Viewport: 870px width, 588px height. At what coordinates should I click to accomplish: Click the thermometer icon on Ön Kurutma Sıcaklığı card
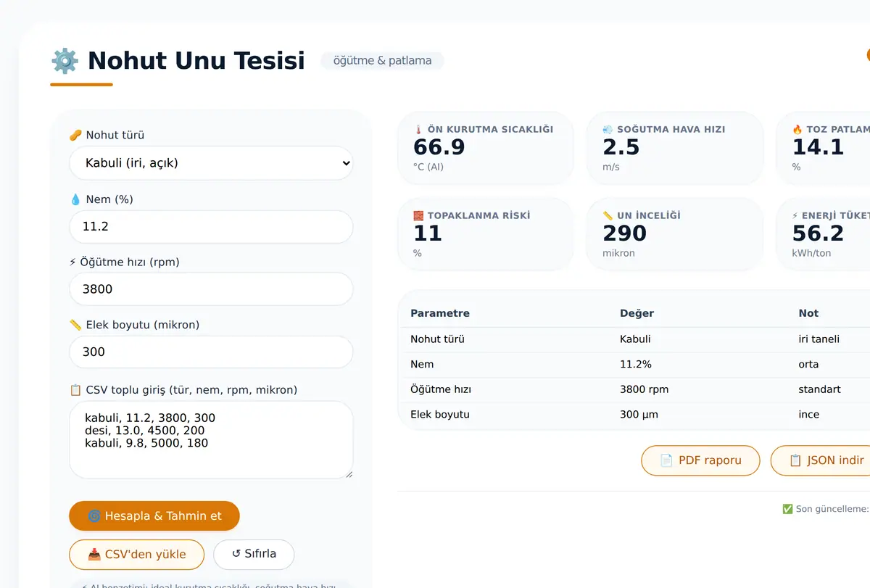pyautogui.click(x=418, y=129)
